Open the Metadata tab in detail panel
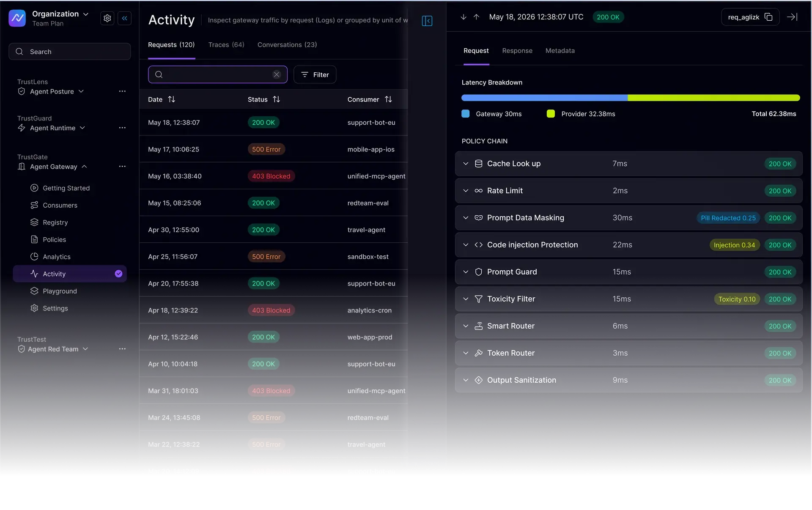This screenshot has height=510, width=812. pyautogui.click(x=560, y=51)
